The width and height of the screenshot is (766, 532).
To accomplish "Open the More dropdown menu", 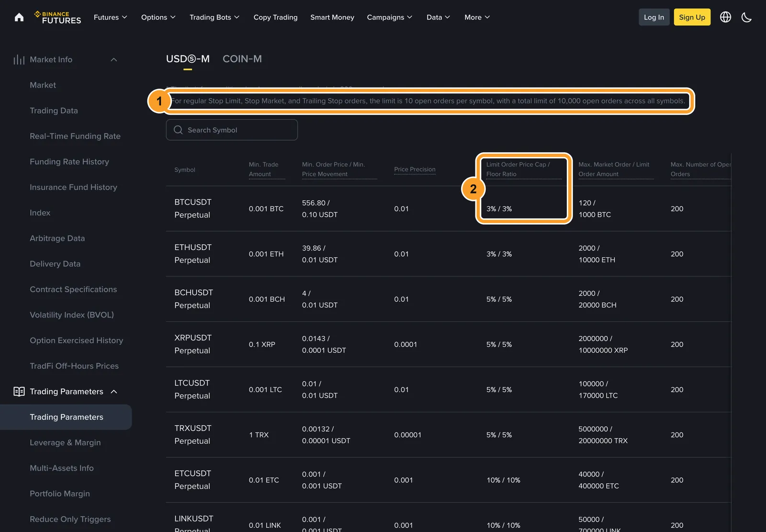I will pyautogui.click(x=477, y=17).
